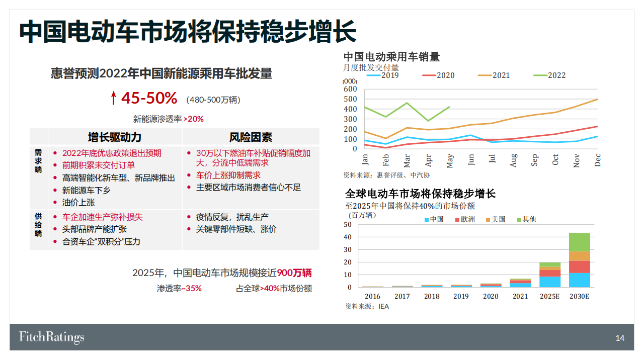Click the green 其他 legend swatch
The width and height of the screenshot is (644, 362).
[519, 220]
